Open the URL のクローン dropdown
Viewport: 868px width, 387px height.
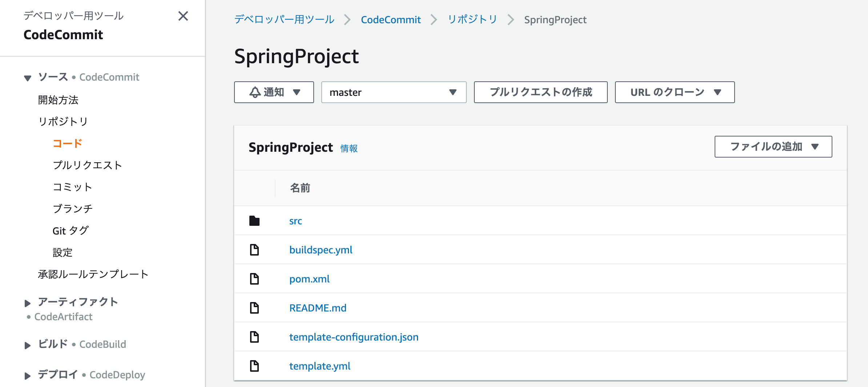coord(674,92)
